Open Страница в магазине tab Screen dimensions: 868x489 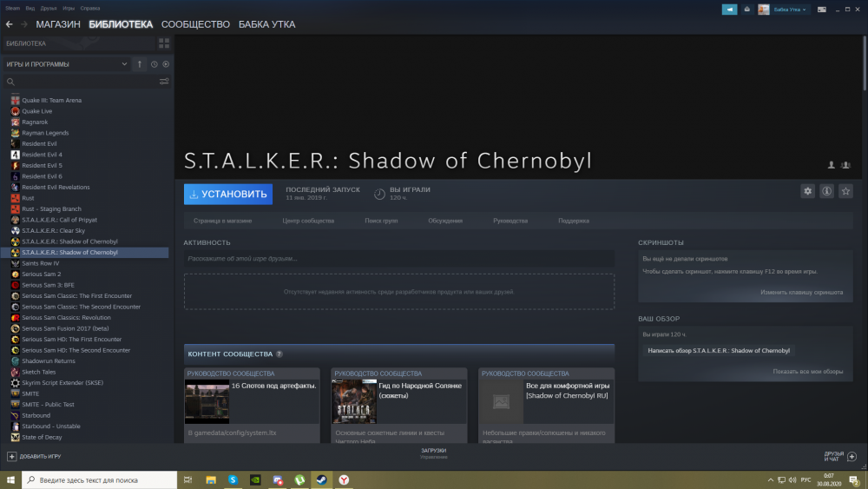[x=222, y=221]
